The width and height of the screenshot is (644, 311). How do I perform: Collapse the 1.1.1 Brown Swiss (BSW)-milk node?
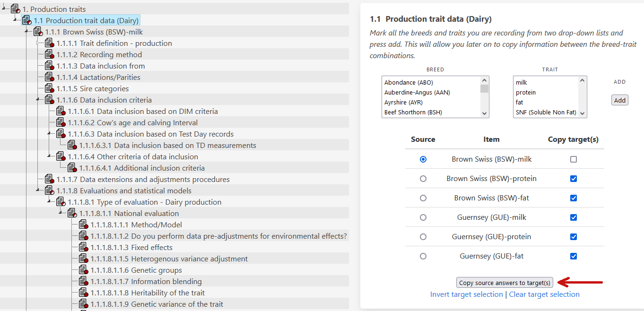click(x=26, y=32)
